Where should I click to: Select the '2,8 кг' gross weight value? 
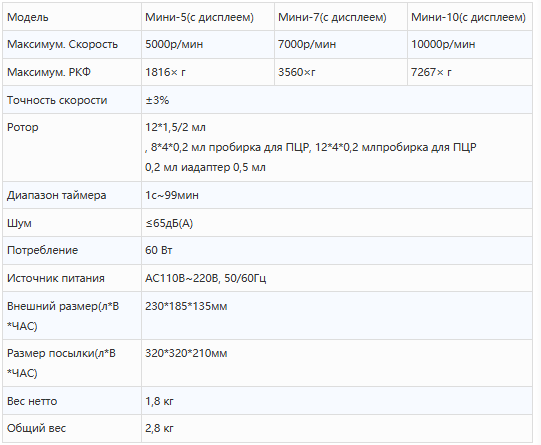pyautogui.click(x=159, y=428)
